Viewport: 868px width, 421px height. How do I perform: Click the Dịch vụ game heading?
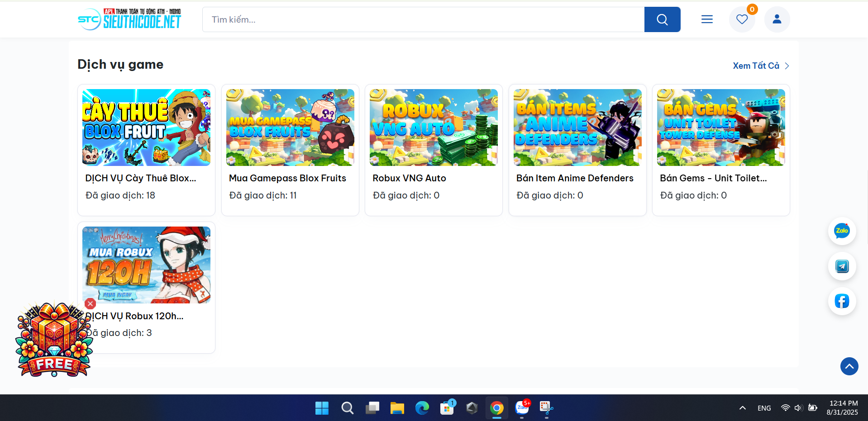[120, 65]
